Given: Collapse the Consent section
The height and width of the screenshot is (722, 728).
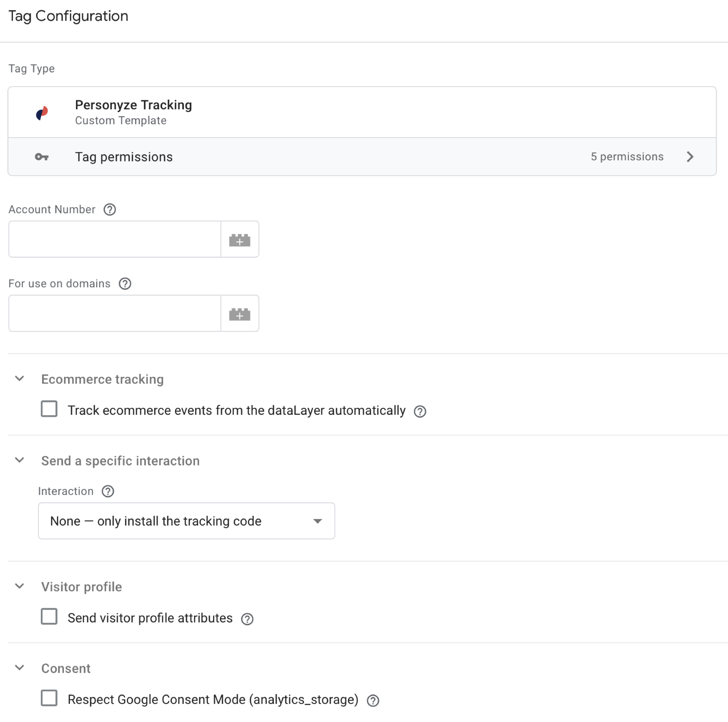Looking at the screenshot, I should point(19,667).
